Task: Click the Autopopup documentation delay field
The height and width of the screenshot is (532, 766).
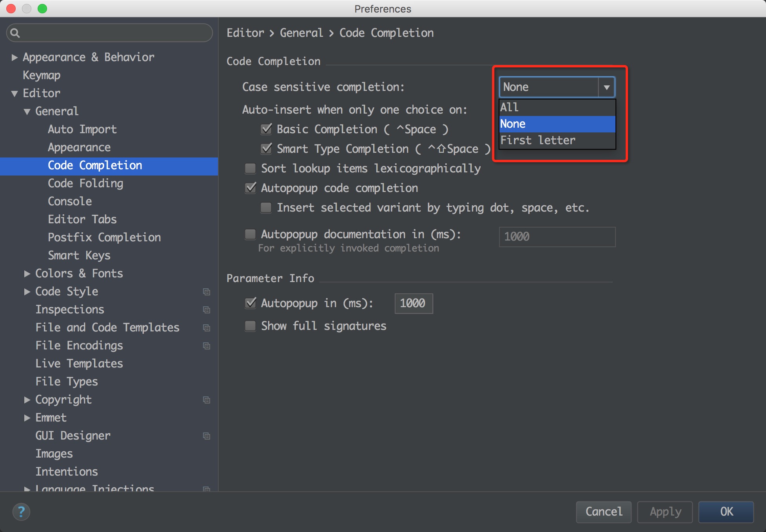Action: 557,237
